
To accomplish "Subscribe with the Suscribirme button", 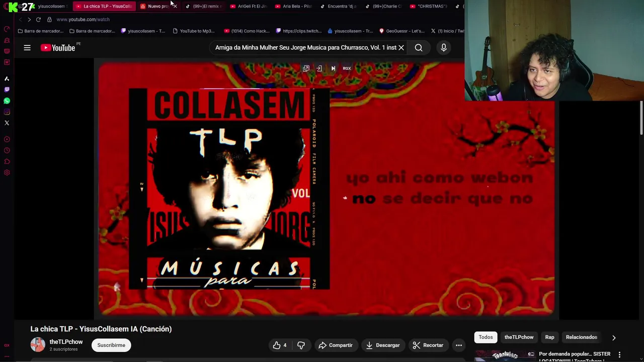I will 111,345.
